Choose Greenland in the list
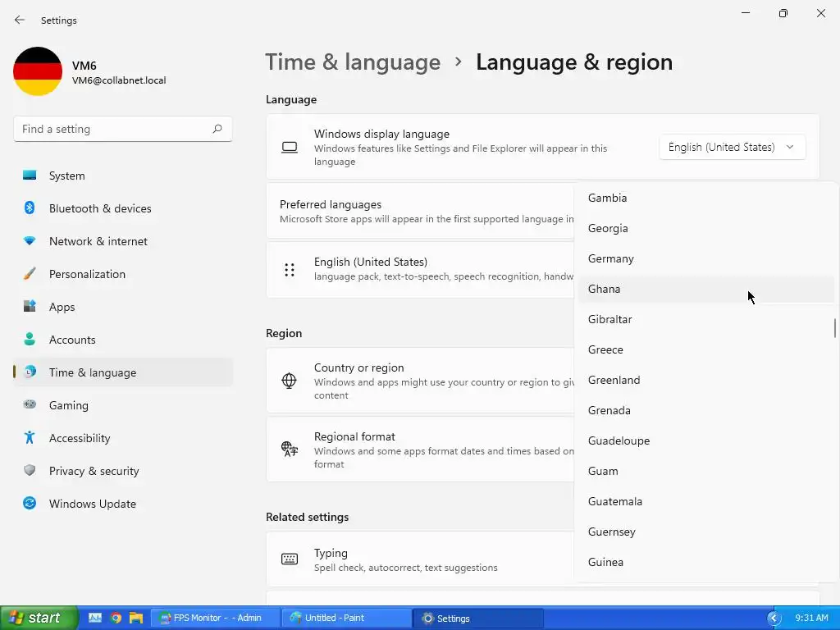The width and height of the screenshot is (840, 630). [x=706, y=380]
